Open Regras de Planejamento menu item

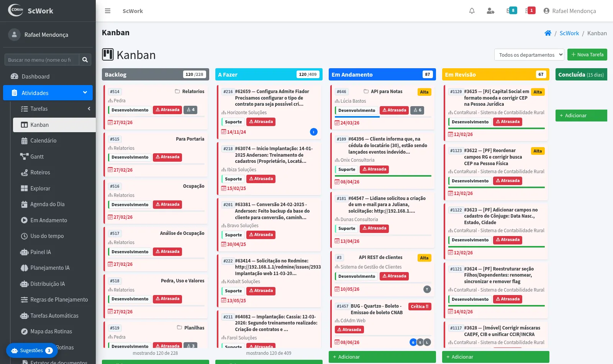(x=54, y=300)
